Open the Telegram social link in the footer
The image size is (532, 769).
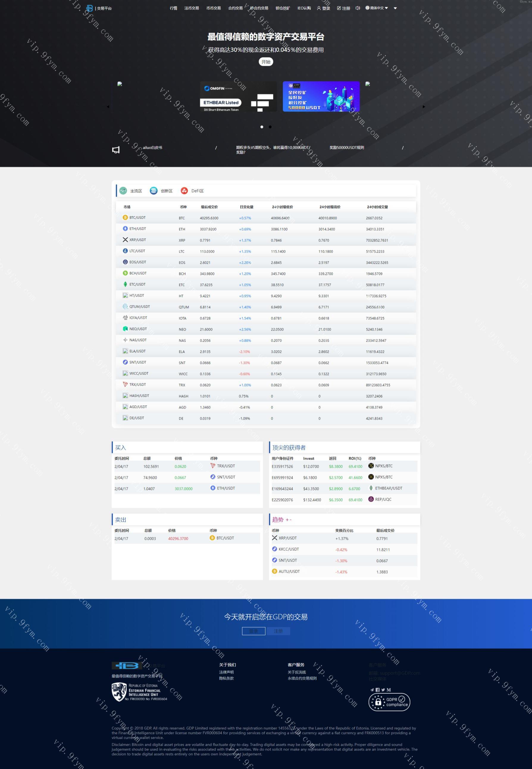point(372,689)
